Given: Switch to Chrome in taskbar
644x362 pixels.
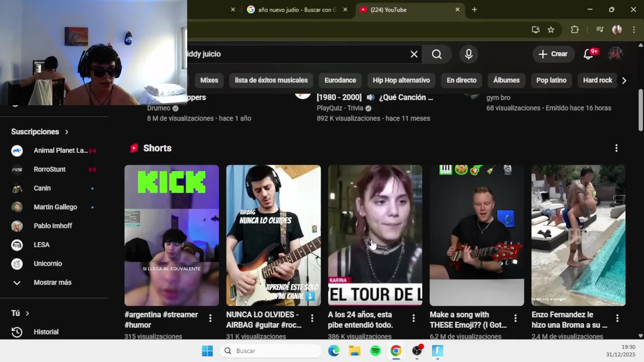Looking at the screenshot, I should point(396,351).
